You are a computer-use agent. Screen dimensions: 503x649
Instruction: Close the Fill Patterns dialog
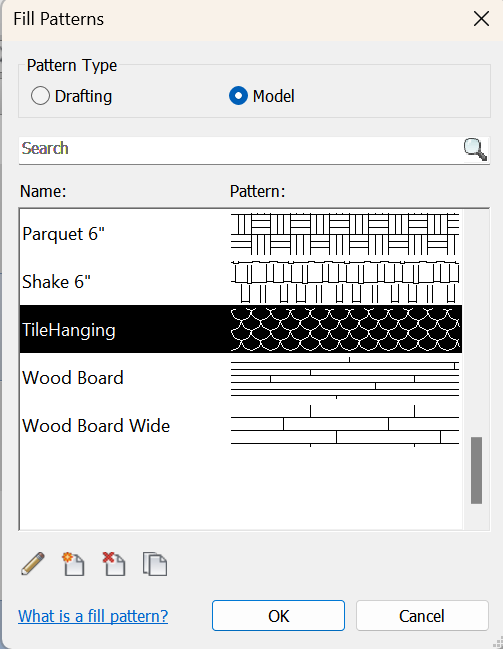pos(481,19)
